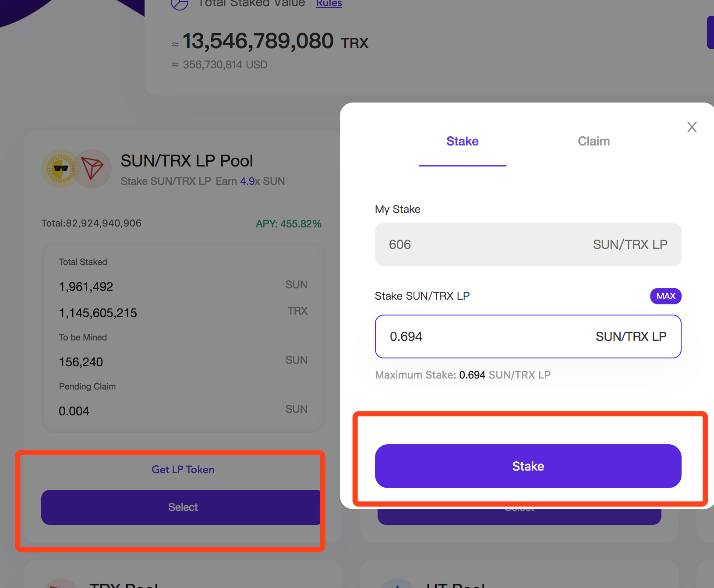Click the My Stake 606 field
The width and height of the screenshot is (714, 588).
[528, 244]
